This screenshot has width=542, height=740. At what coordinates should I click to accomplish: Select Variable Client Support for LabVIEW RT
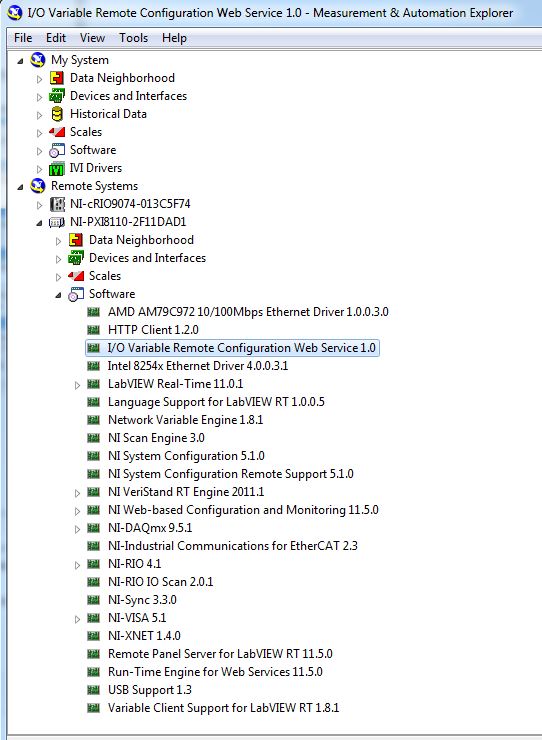tap(223, 708)
